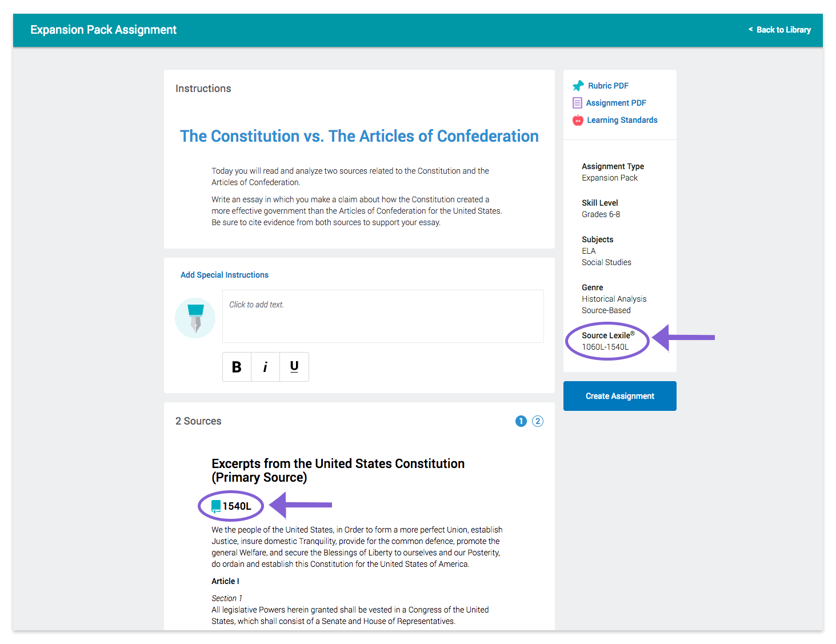Jump to source 1 using the numbered circle

pyautogui.click(x=521, y=421)
